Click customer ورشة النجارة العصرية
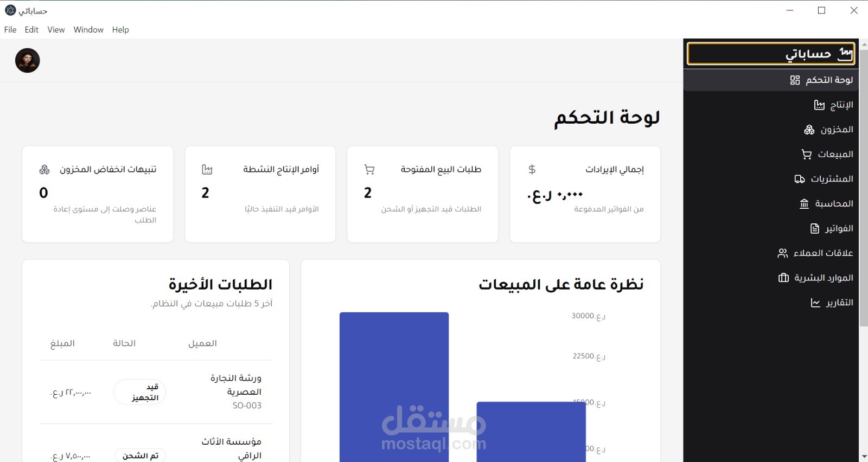Viewport: 868px width, 462px height. (x=236, y=385)
